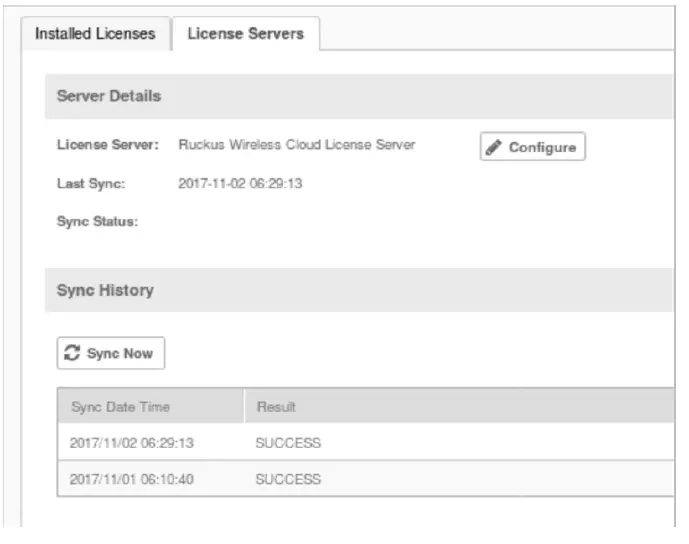Viewport: 689px width, 544px height.
Task: Start a sync with Sync Now
Action: tap(111, 353)
